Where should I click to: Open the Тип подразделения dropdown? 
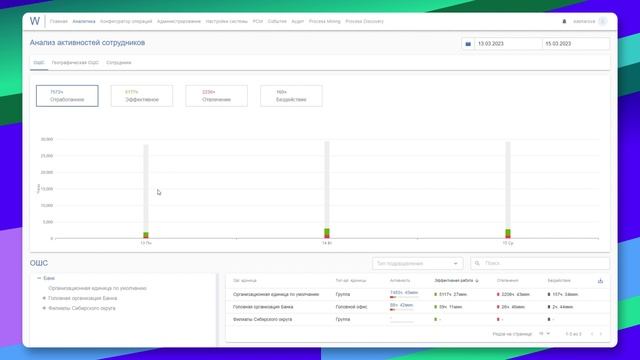pyautogui.click(x=418, y=263)
